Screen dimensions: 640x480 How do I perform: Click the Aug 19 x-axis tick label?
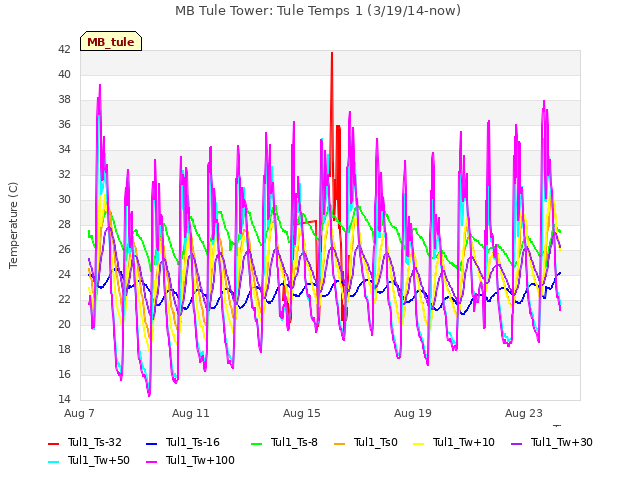click(x=413, y=413)
